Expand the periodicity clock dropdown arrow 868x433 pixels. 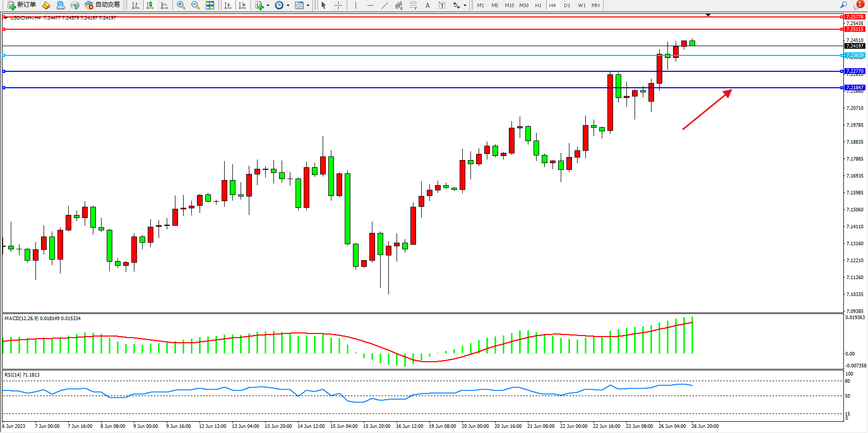coord(288,5)
